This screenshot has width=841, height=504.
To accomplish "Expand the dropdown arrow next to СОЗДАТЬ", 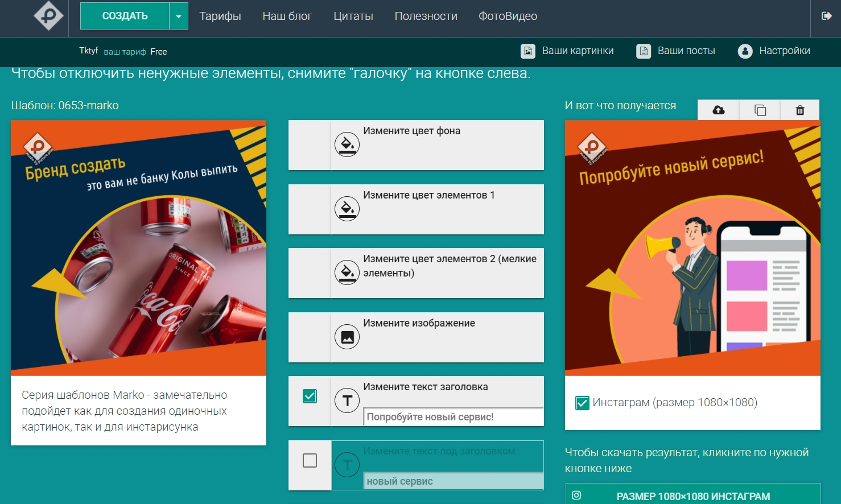I will (x=178, y=16).
